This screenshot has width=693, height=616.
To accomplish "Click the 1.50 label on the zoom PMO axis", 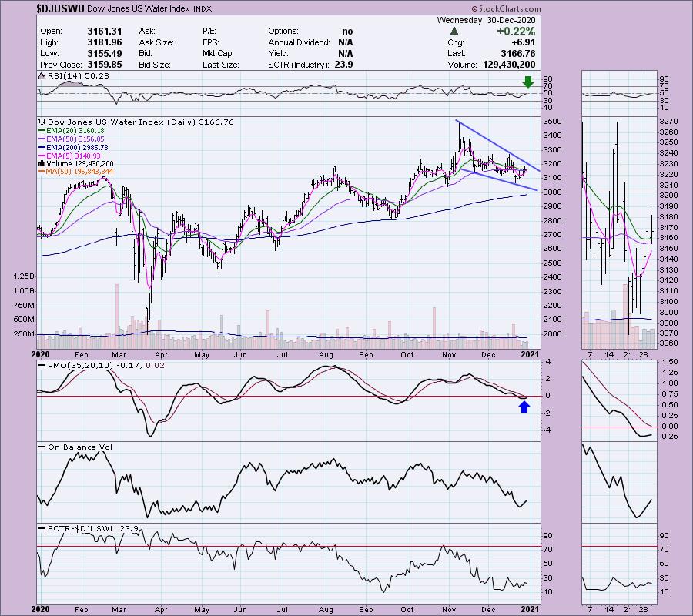I will pos(671,362).
